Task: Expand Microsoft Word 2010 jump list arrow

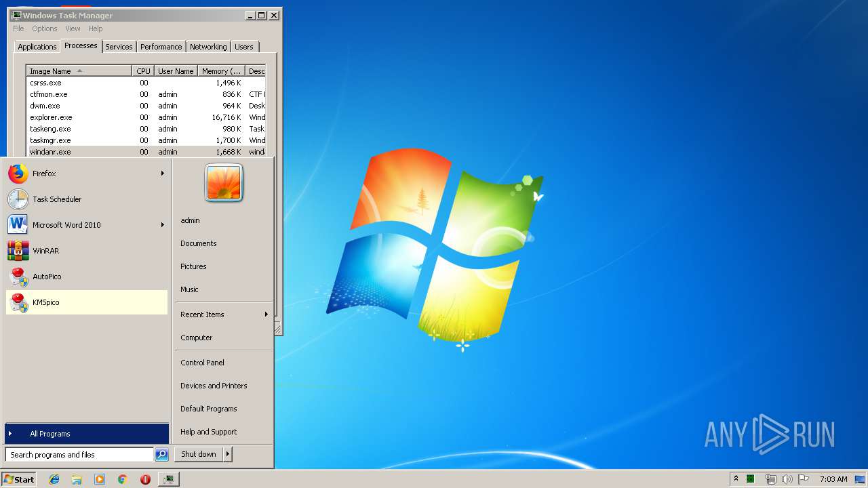Action: tap(163, 225)
